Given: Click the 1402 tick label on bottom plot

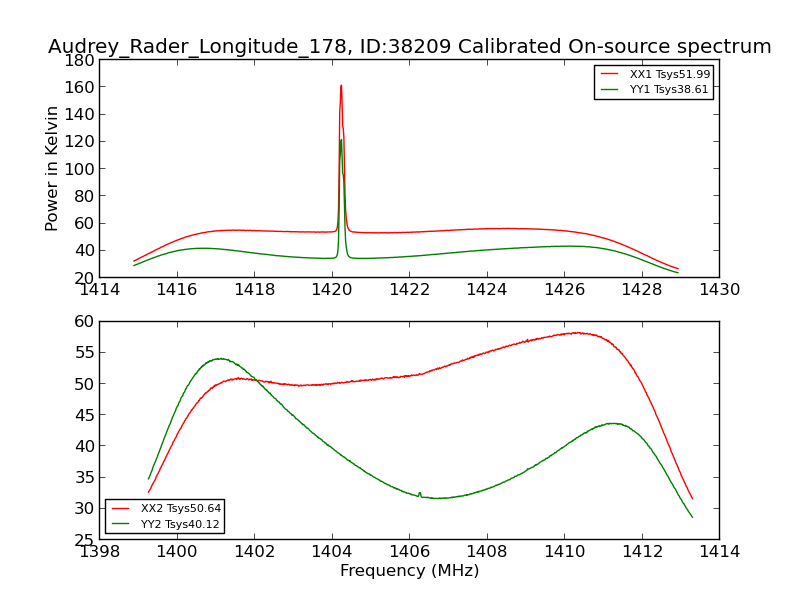Looking at the screenshot, I should (255, 551).
